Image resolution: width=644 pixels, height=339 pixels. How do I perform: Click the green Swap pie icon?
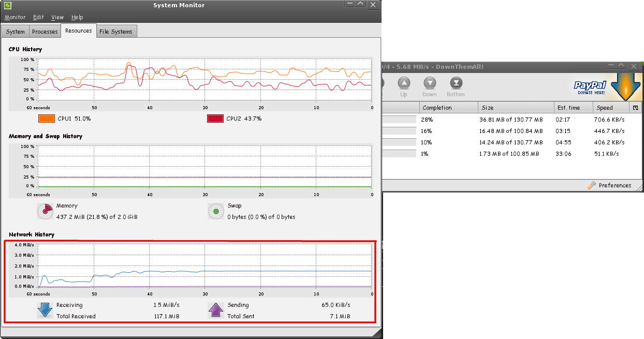[x=216, y=211]
